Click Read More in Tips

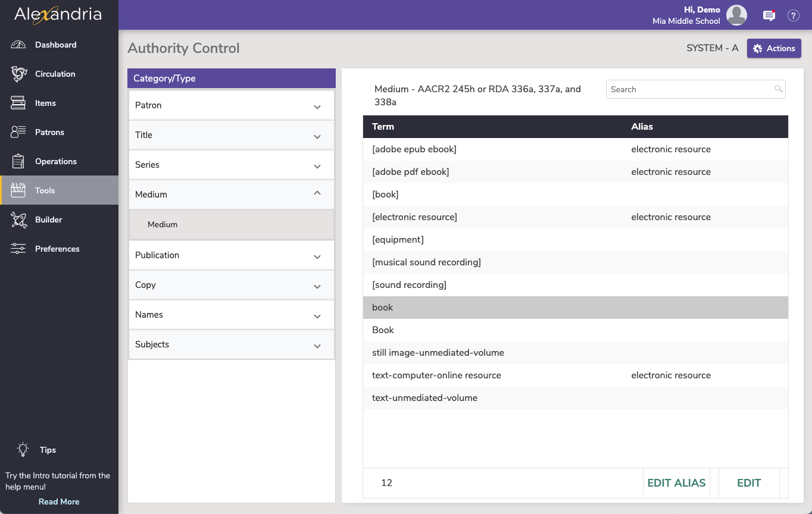59,502
